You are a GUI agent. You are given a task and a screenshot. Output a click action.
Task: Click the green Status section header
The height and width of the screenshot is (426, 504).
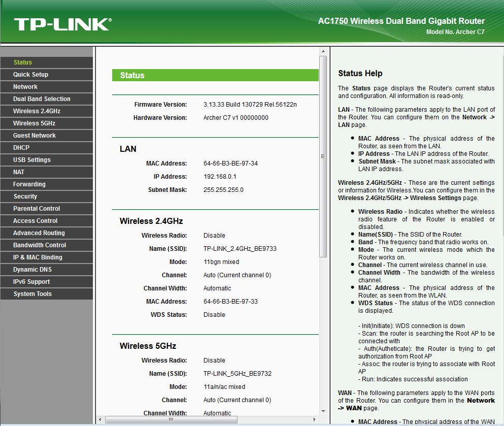pos(215,75)
